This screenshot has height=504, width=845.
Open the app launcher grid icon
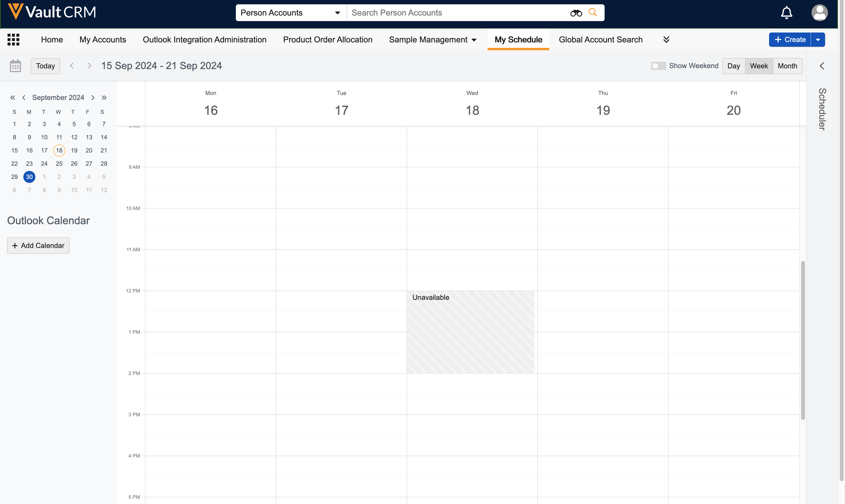pos(13,39)
